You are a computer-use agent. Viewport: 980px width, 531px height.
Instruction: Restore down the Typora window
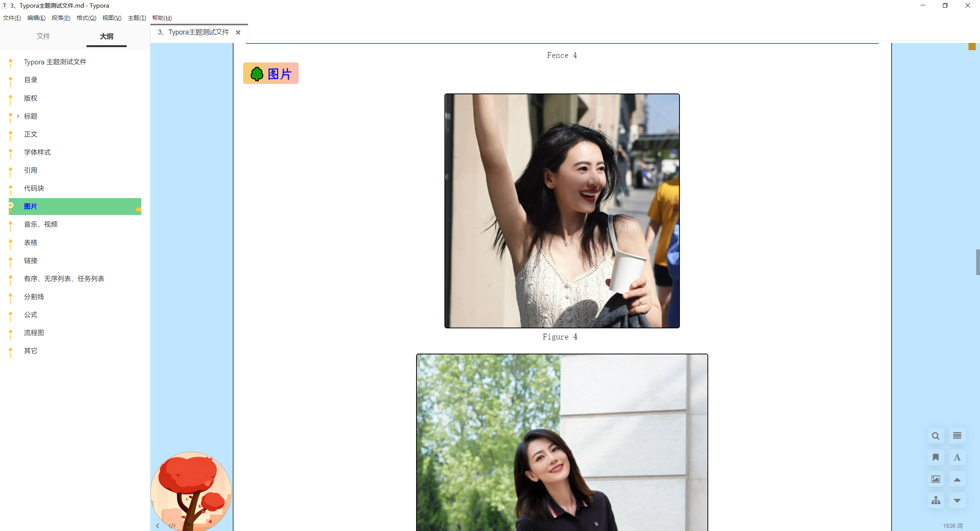(945, 5)
